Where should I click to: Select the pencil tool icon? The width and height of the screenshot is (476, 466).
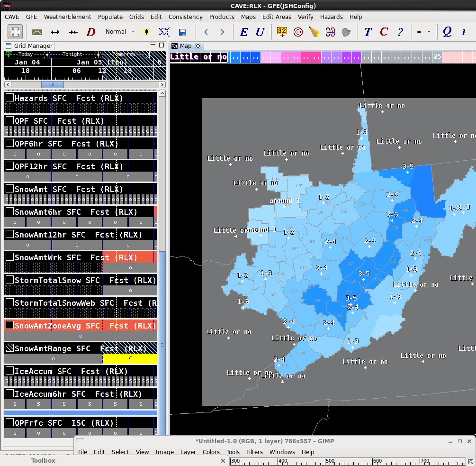coord(314,32)
